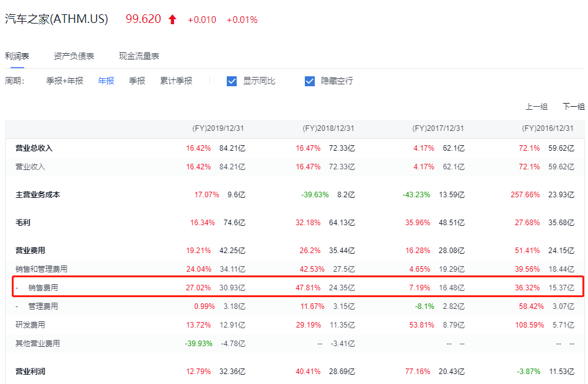The image size is (588, 384).
Task: Toggle the 显示同比 checkbox
Action: [x=232, y=81]
